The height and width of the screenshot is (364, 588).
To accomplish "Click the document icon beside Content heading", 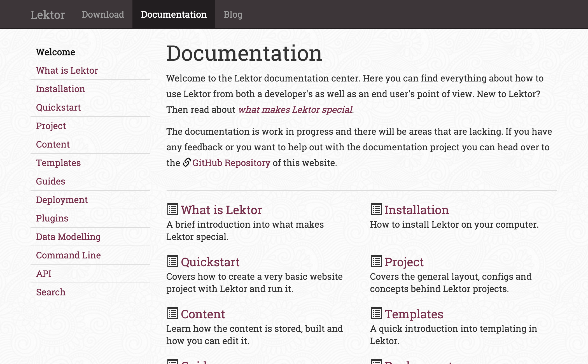I will pos(172,313).
